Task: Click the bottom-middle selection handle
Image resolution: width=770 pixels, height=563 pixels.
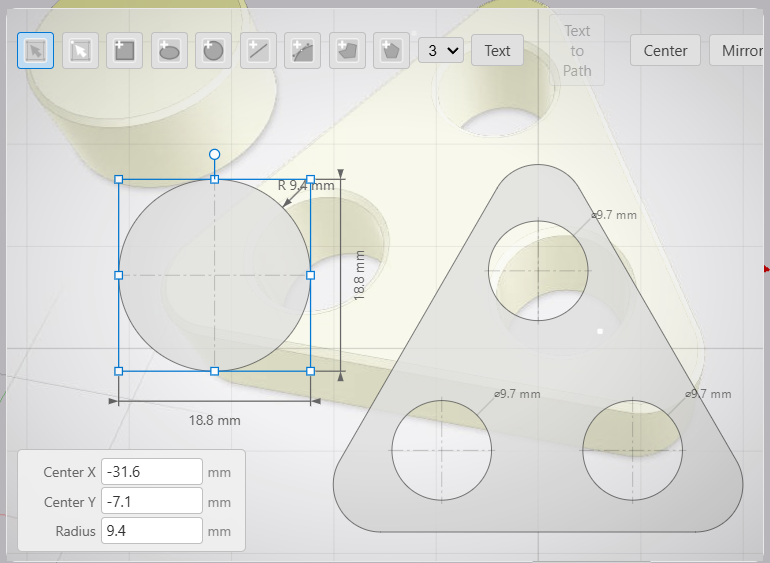Action: pos(215,371)
